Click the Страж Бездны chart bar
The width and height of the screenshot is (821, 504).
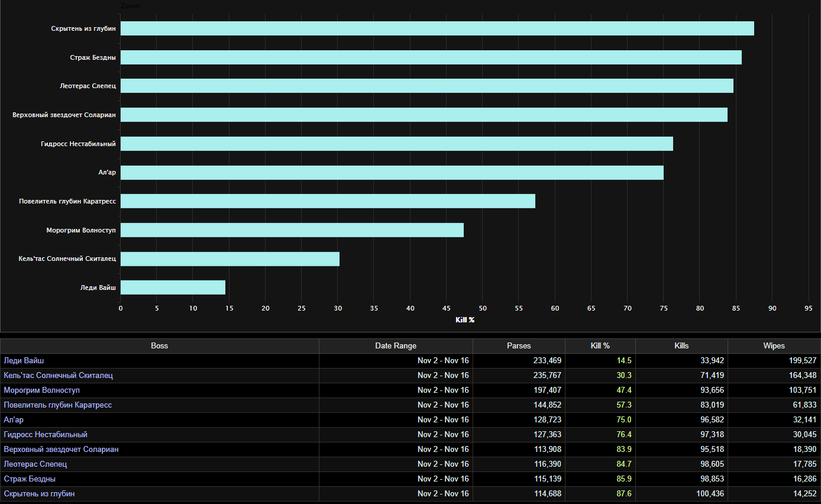pyautogui.click(x=431, y=57)
